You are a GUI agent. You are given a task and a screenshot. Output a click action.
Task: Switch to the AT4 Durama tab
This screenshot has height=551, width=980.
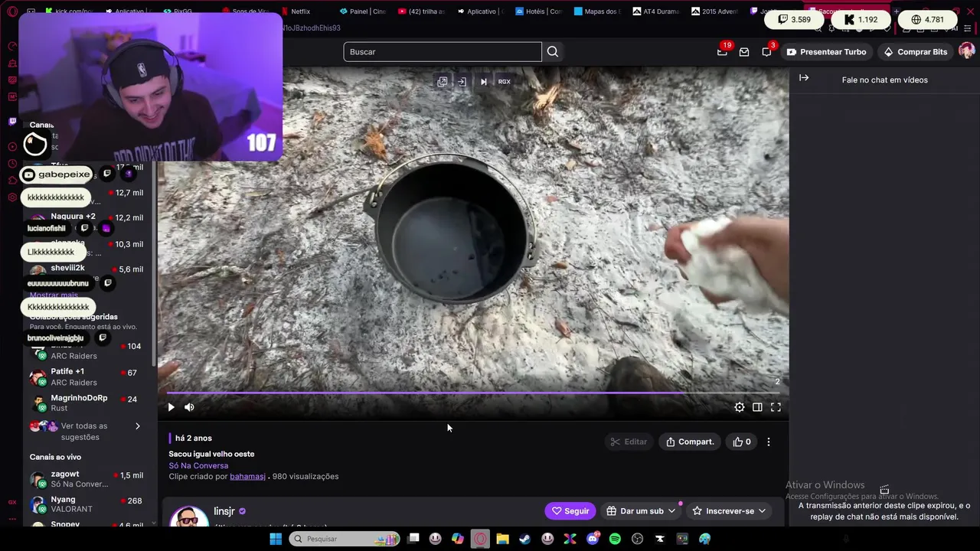pyautogui.click(x=657, y=11)
